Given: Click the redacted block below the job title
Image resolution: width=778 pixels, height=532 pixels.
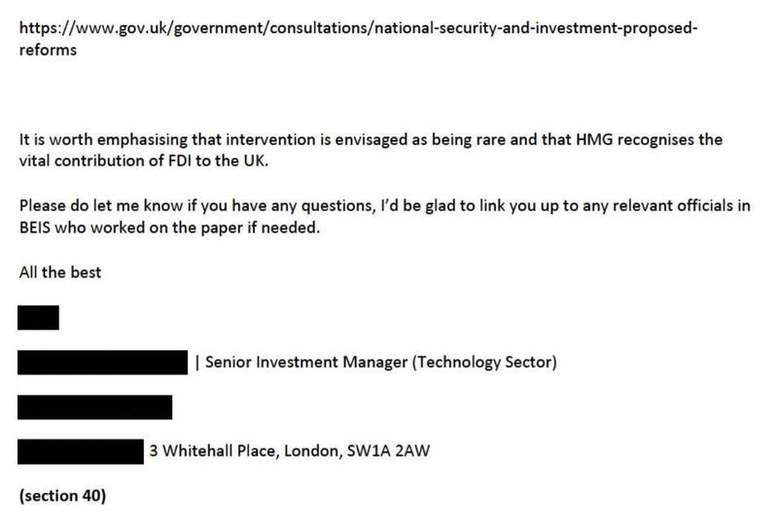Looking at the screenshot, I should point(94,408).
